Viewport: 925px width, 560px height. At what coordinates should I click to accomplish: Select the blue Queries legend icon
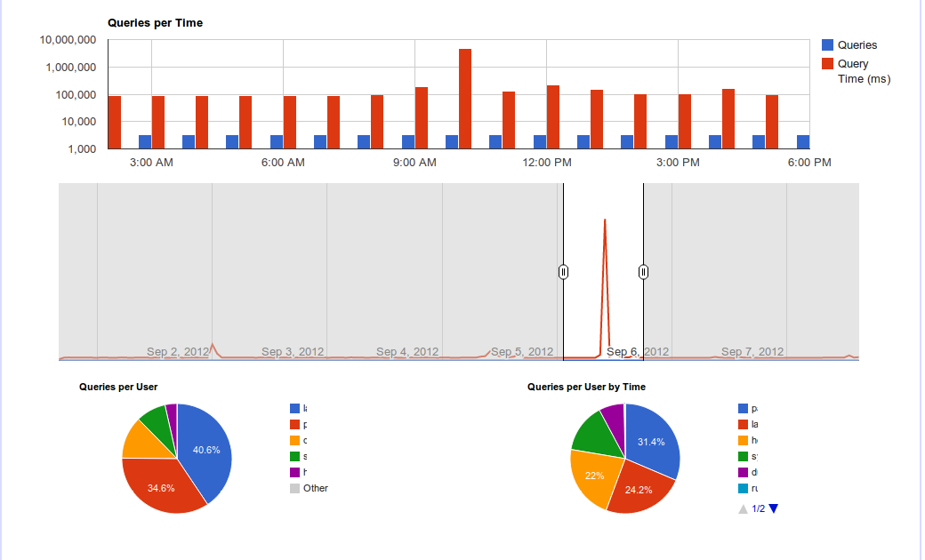point(829,44)
